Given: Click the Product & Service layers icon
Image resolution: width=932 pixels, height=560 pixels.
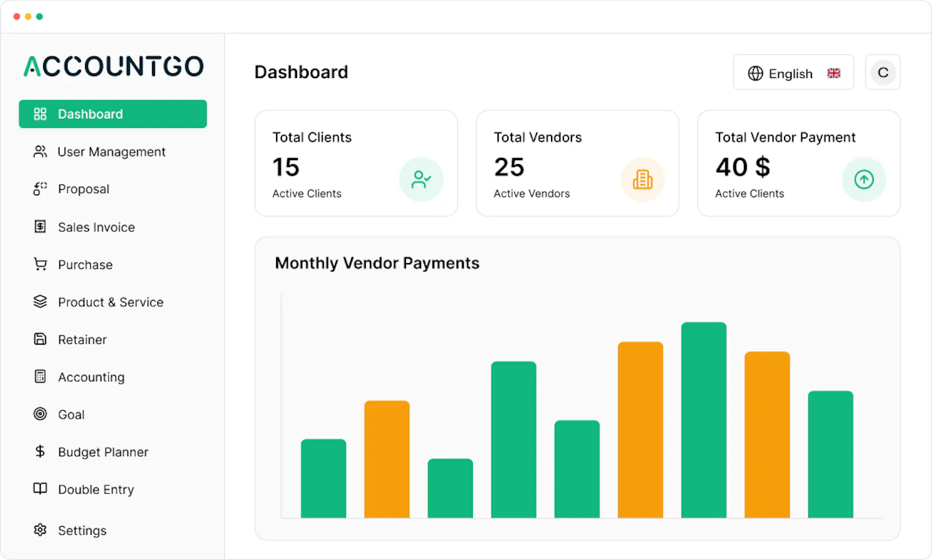Looking at the screenshot, I should tap(40, 302).
